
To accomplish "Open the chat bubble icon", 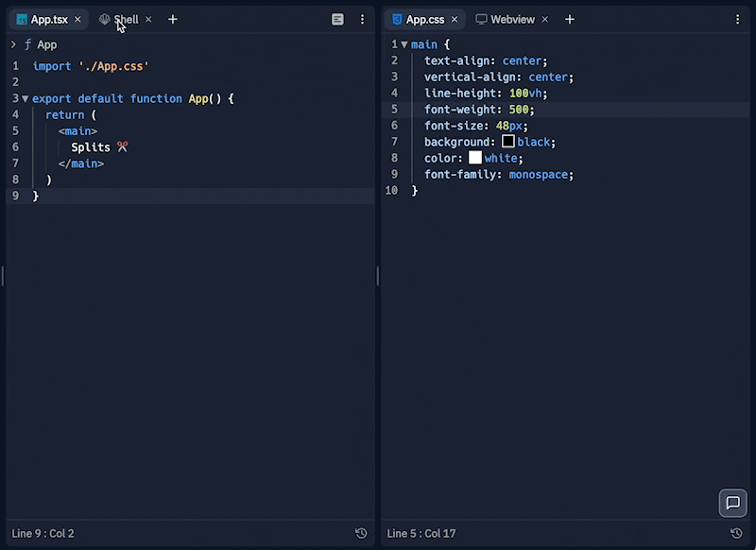I will [x=732, y=503].
